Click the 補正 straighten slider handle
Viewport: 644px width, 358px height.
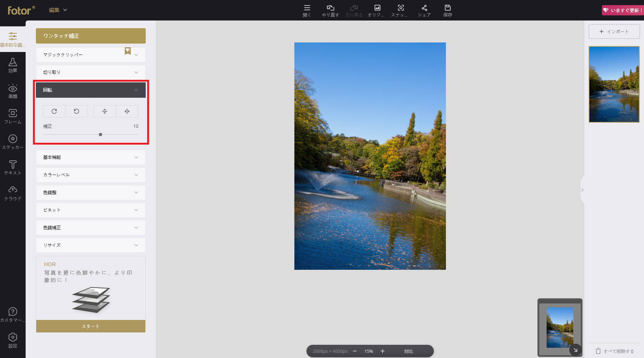pyautogui.click(x=100, y=135)
